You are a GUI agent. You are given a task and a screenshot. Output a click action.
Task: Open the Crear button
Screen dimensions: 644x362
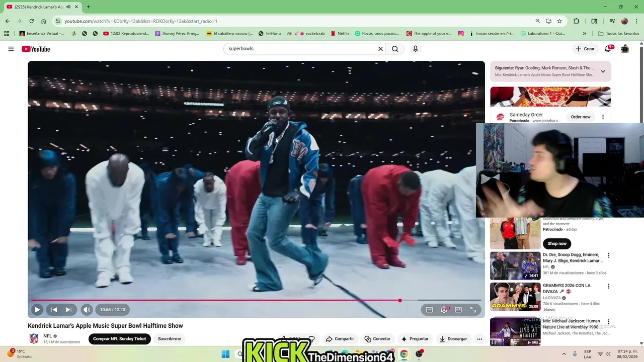[585, 49]
